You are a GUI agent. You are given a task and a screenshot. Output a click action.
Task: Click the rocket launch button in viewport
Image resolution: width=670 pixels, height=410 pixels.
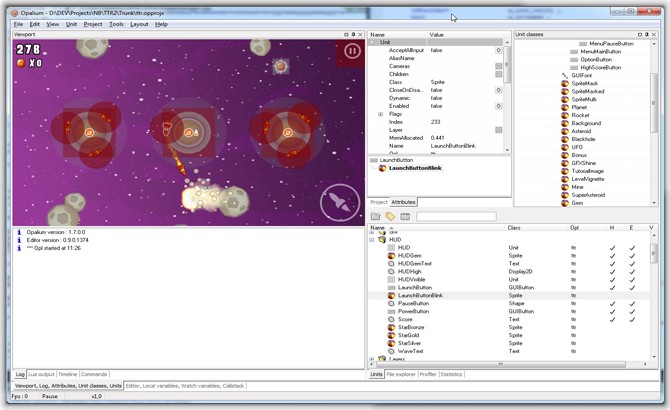point(340,203)
